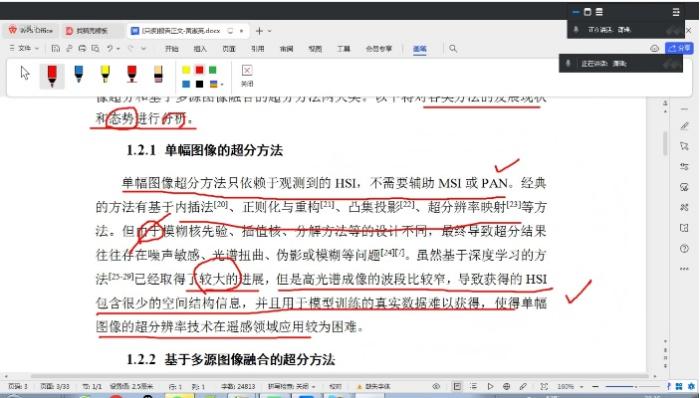The width and height of the screenshot is (700, 398).
Task: Click the new tab plus button
Action: tap(259, 31)
